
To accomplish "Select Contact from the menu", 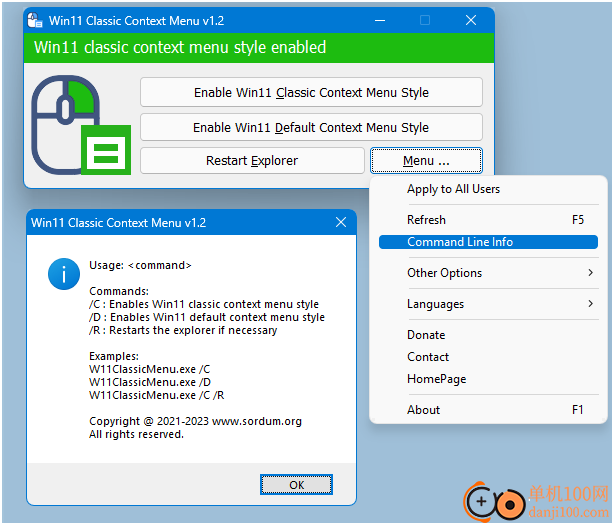I will click(488, 357).
